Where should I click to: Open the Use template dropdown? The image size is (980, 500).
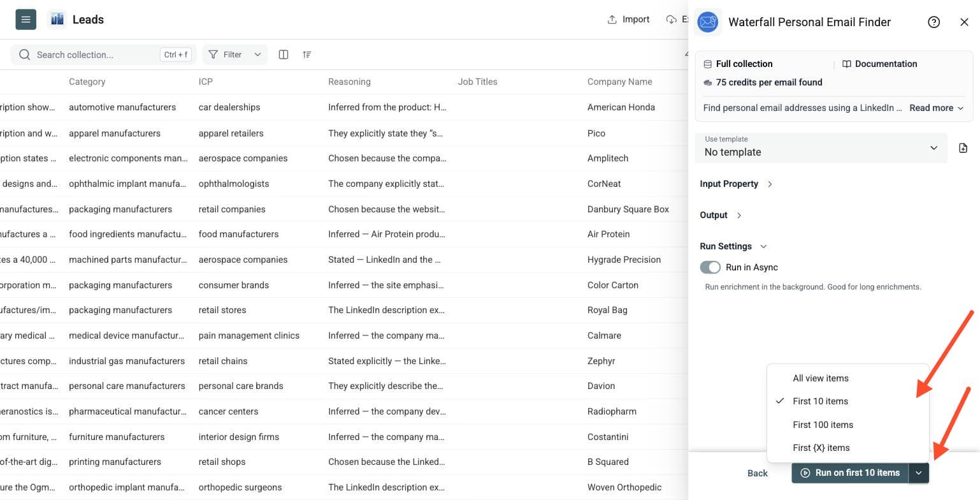(821, 148)
